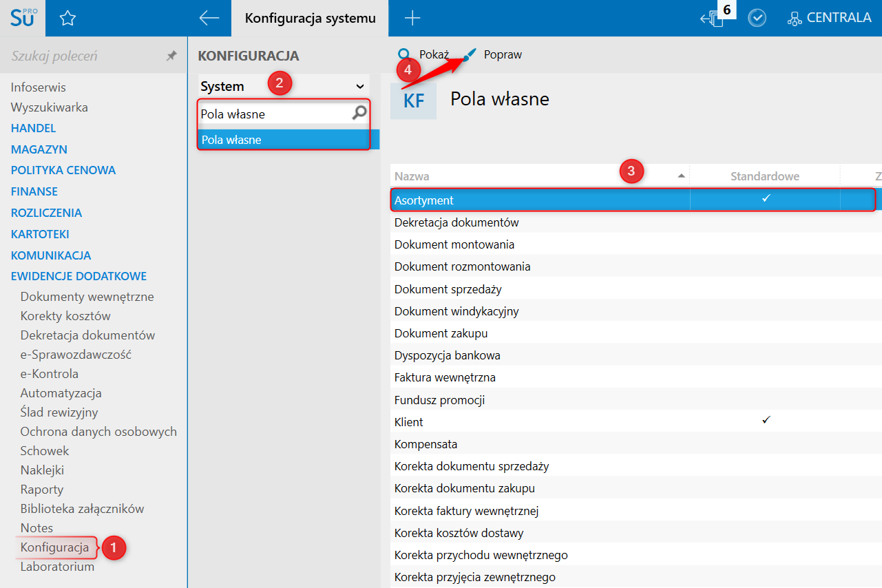
Task: Open Wyszukiwarka from the sidebar
Action: (x=50, y=107)
